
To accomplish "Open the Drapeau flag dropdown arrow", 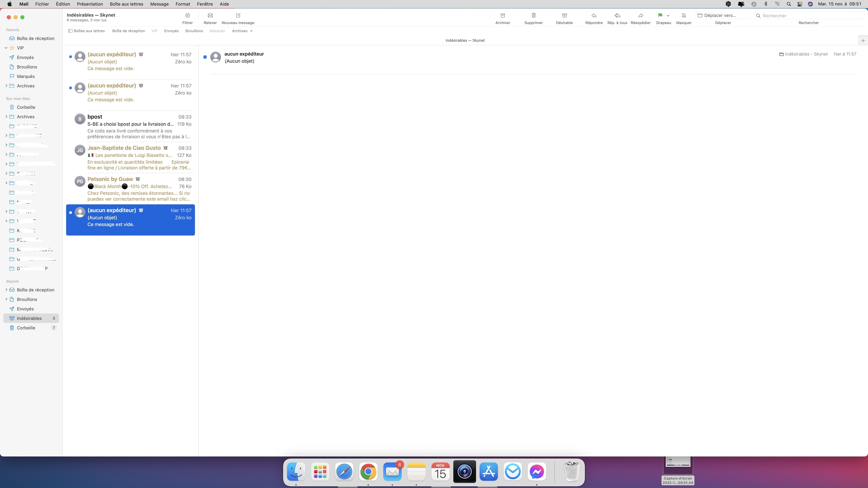I will [x=668, y=15].
